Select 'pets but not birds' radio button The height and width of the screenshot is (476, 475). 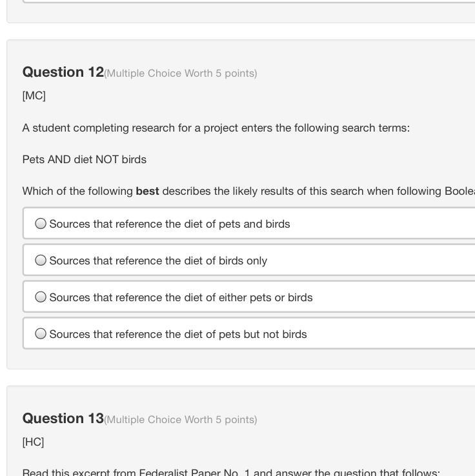41,334
